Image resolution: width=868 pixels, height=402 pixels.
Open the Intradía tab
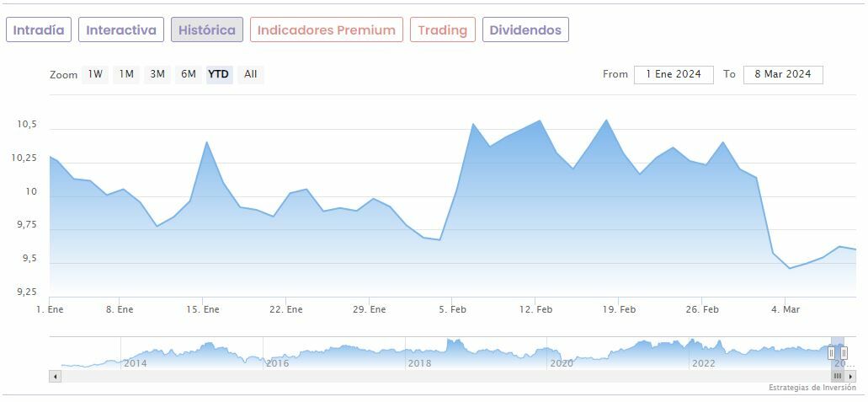point(39,30)
